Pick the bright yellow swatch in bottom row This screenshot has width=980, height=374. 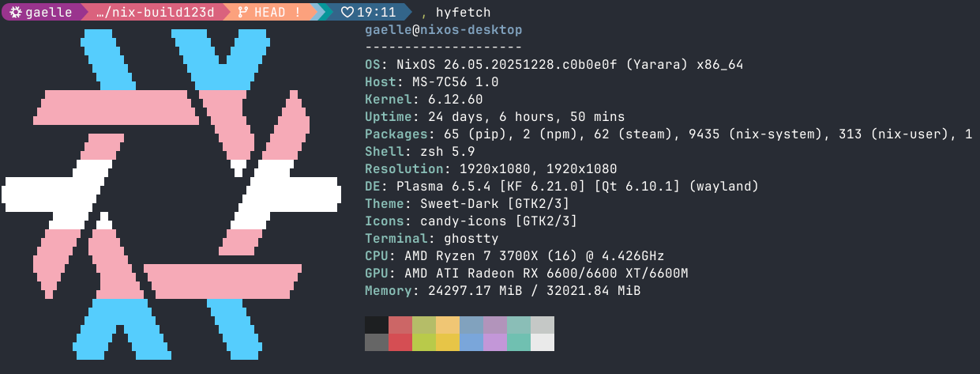point(448,342)
